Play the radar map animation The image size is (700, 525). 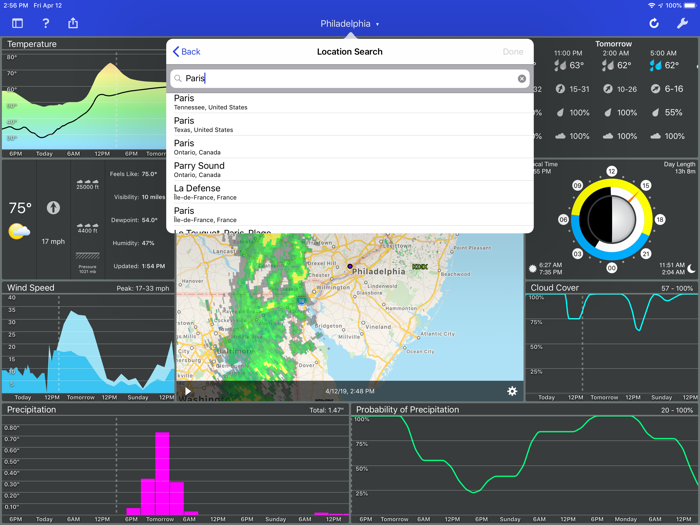click(188, 391)
